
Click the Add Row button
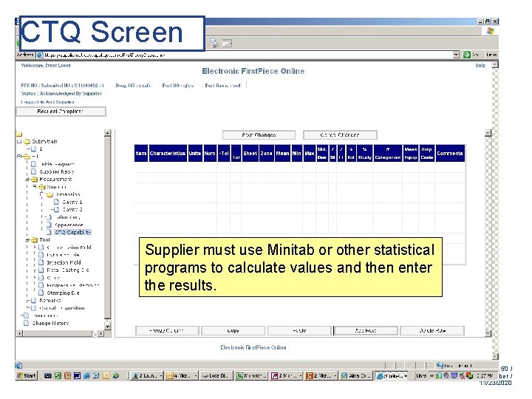click(366, 330)
